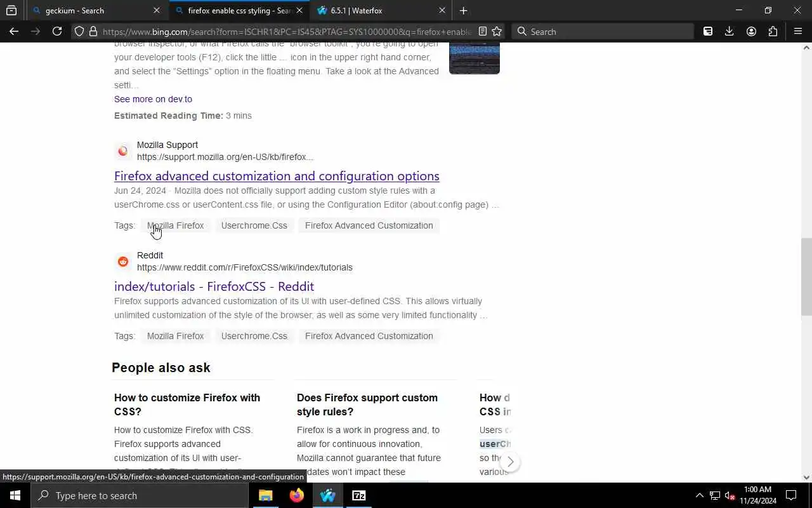Image resolution: width=812 pixels, height=508 pixels.
Task: Open the dev.to result thumbnail image
Action: pyautogui.click(x=475, y=58)
